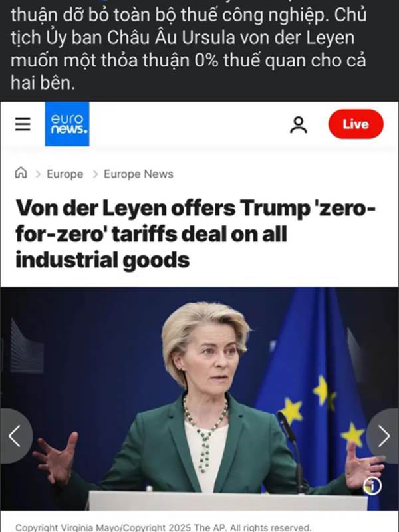
Task: Tap the Vietnamese post text above article
Action: coord(189,48)
